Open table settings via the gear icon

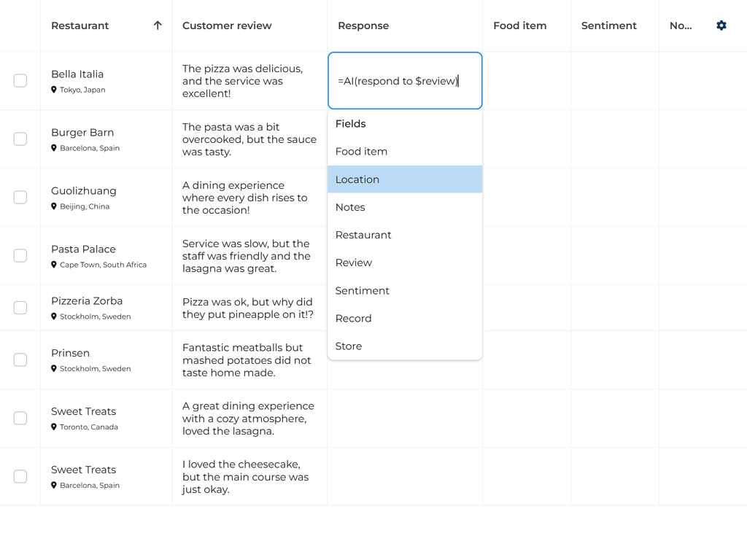point(721,25)
